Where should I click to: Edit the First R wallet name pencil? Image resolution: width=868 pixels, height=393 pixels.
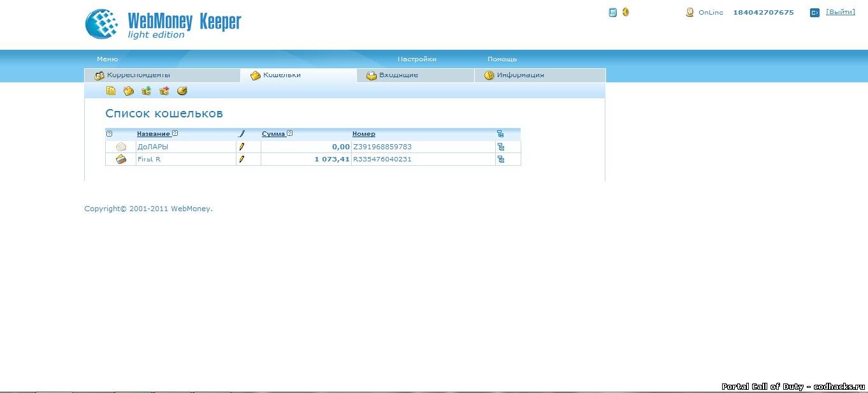tap(242, 159)
